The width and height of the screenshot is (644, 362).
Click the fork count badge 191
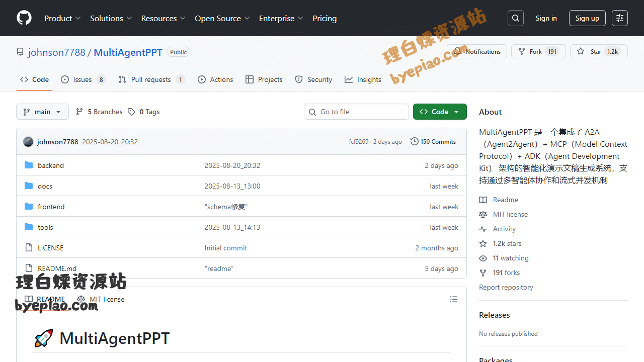pos(552,51)
